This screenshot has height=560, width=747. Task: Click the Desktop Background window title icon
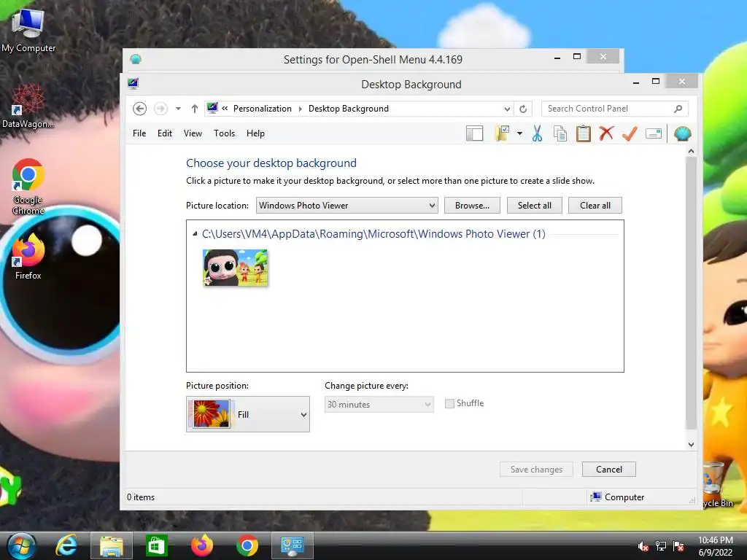pyautogui.click(x=133, y=84)
